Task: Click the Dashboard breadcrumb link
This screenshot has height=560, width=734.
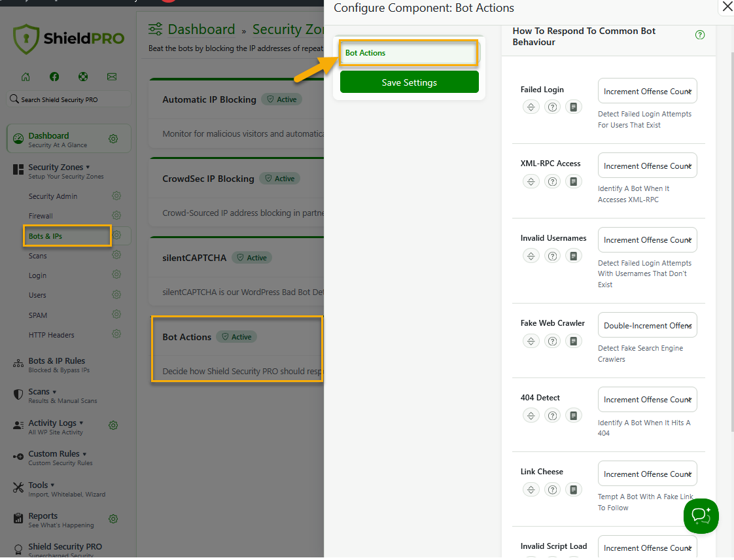Action: click(201, 29)
